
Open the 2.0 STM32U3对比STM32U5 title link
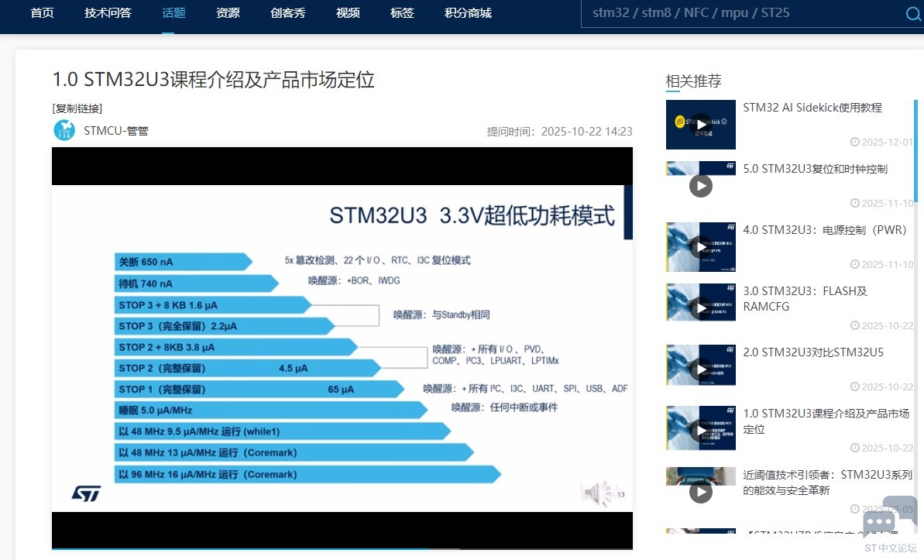click(x=813, y=352)
